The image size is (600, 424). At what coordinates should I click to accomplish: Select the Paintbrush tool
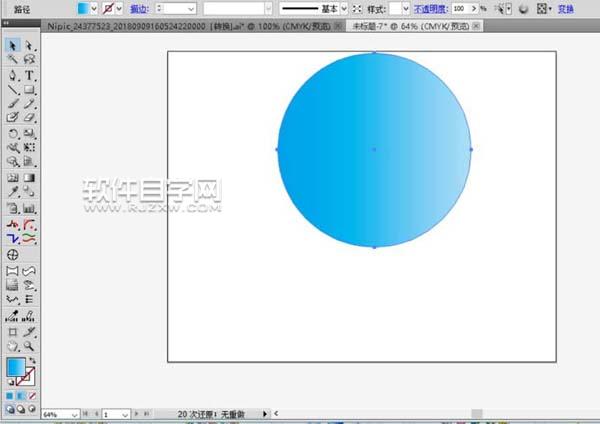pos(13,104)
